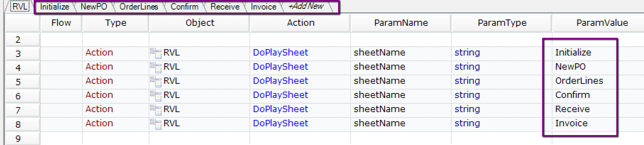Open the Receive sheet tab
The image size is (644, 145).
tap(225, 7)
